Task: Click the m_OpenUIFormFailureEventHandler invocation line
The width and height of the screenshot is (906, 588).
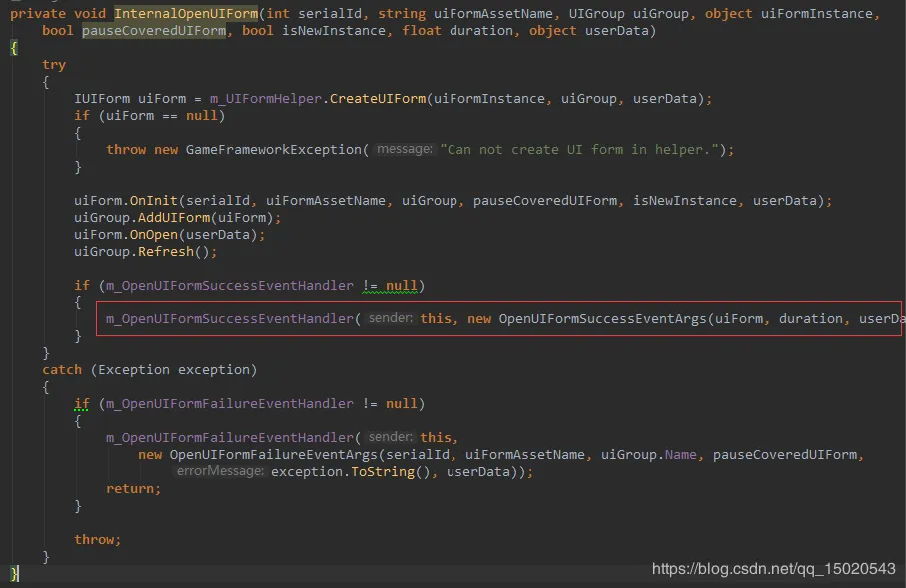Action: (282, 438)
